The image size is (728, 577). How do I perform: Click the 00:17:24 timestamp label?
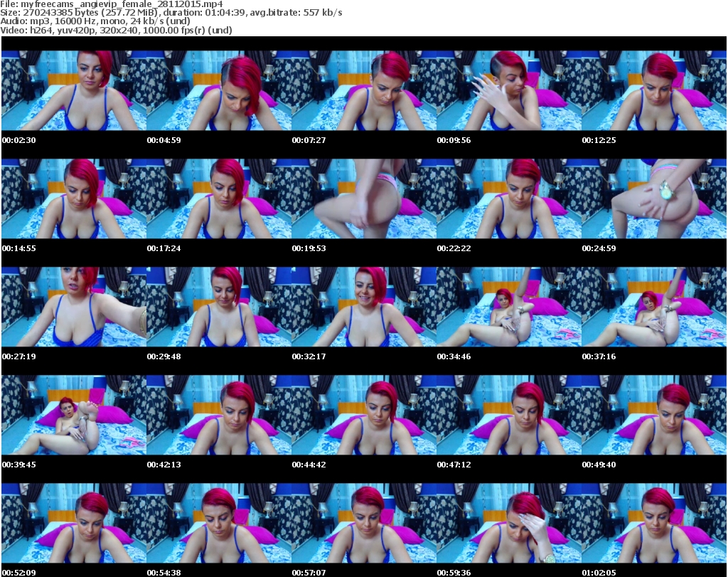(164, 248)
